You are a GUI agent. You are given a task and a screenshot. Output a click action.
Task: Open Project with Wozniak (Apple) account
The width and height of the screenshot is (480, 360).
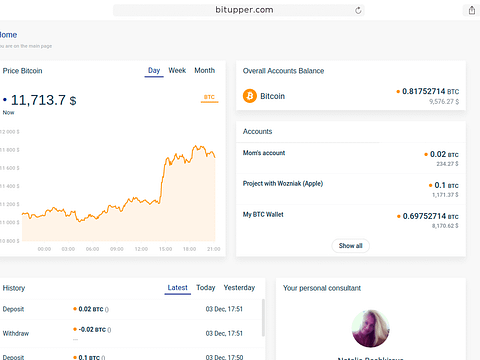pyautogui.click(x=351, y=189)
